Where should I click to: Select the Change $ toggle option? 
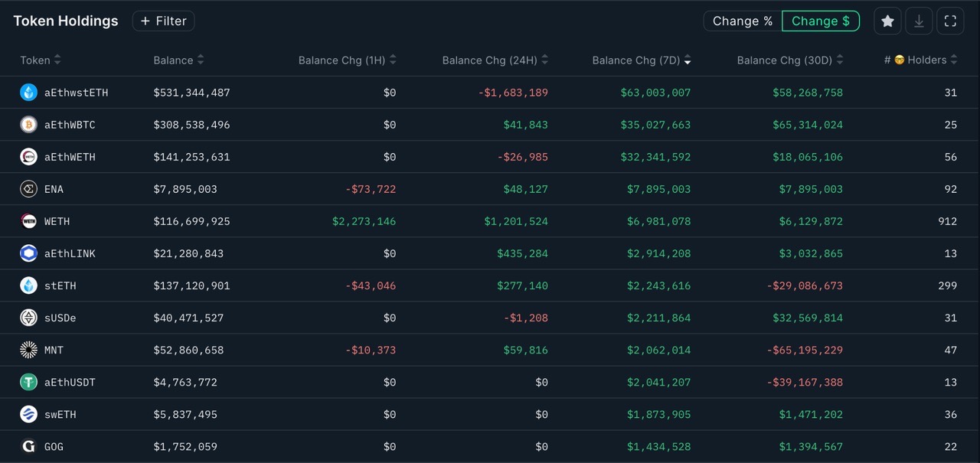[x=820, y=21]
